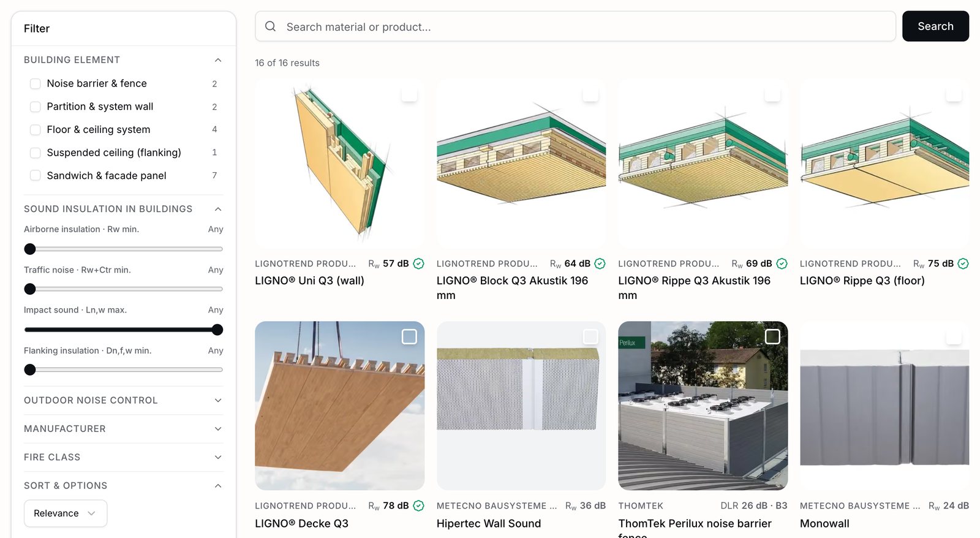Collapse the Building Element section
This screenshot has height=538, width=980.
point(218,60)
